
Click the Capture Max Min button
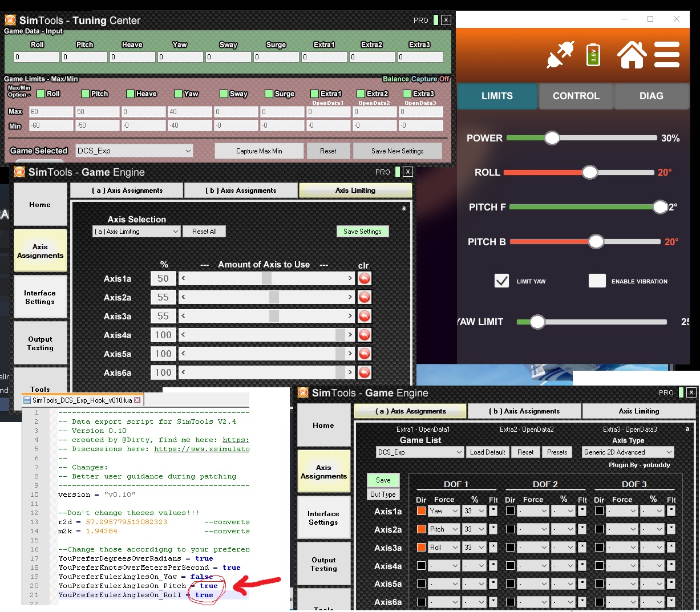[259, 151]
